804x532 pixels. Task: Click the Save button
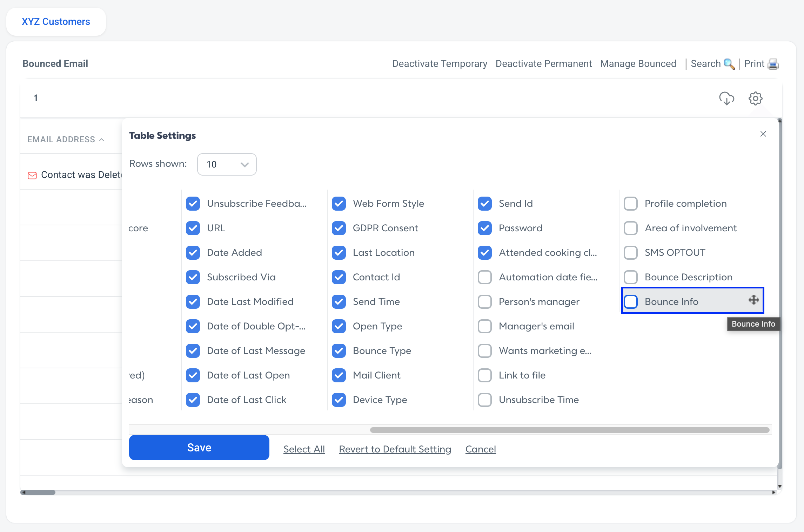coord(199,448)
